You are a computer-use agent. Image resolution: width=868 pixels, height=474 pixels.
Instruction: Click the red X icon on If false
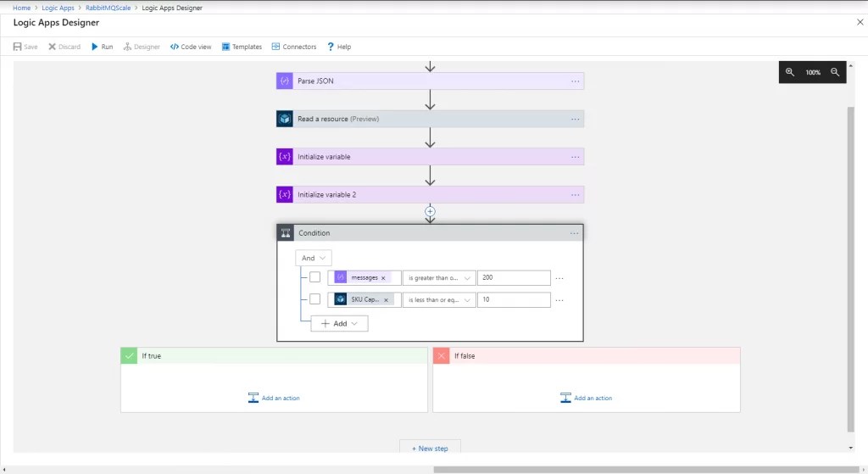point(441,355)
